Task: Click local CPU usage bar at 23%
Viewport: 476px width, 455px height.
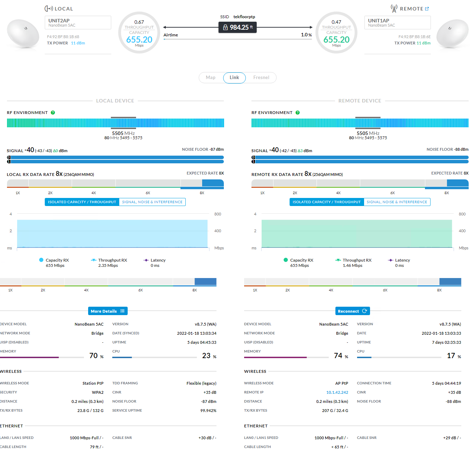Action: [x=155, y=357]
